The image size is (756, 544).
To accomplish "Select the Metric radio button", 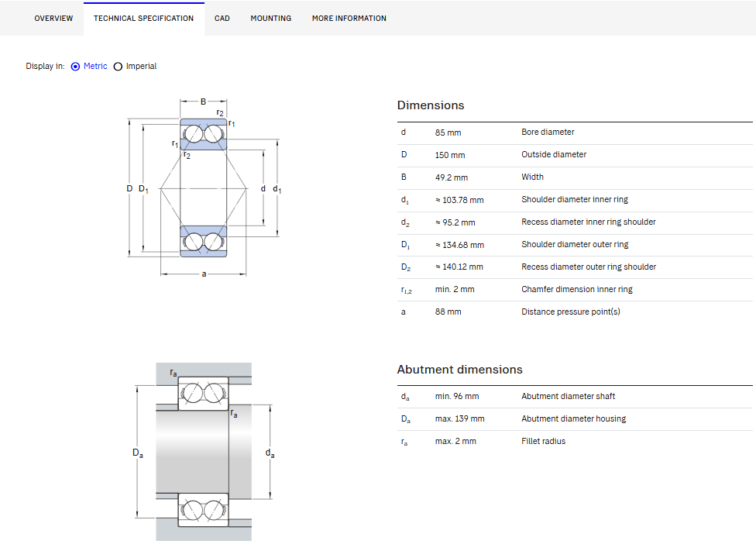I will 75,67.
